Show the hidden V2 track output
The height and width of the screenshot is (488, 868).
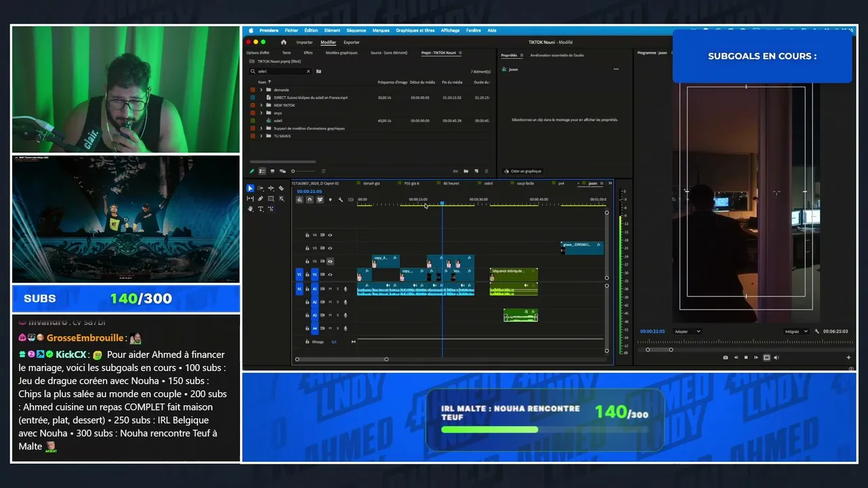[x=330, y=261]
